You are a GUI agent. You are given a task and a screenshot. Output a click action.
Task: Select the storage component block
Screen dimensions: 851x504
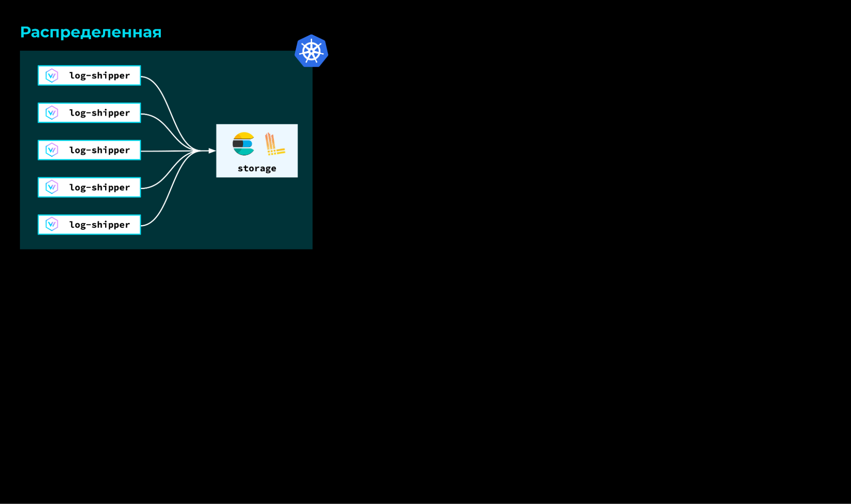coord(257,150)
